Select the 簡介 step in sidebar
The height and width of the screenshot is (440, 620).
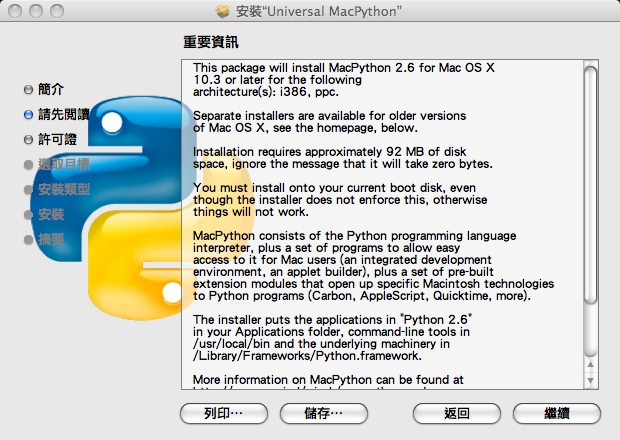click(x=51, y=89)
